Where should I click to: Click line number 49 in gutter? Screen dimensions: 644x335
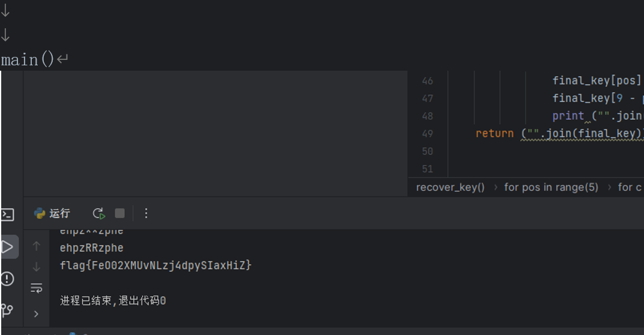click(428, 134)
